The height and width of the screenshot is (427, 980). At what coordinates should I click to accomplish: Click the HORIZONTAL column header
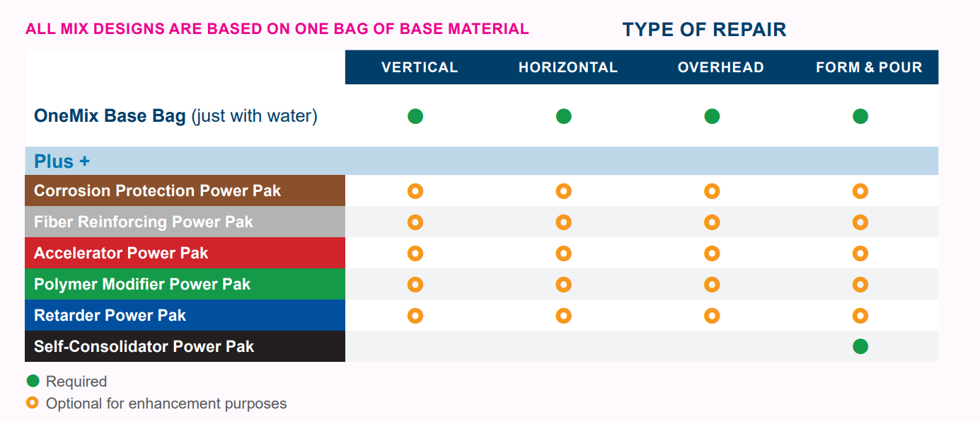click(x=568, y=67)
